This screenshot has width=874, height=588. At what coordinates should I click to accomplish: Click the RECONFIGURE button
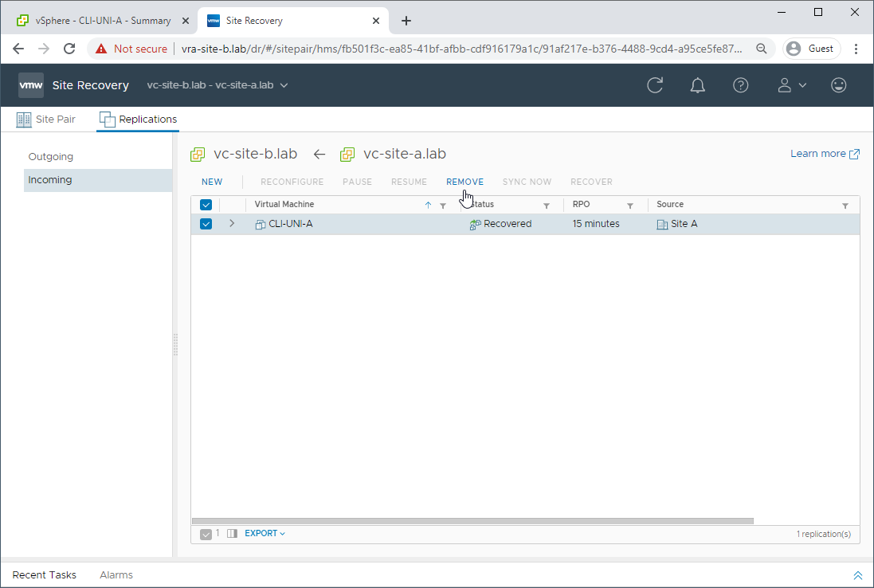[x=292, y=182]
